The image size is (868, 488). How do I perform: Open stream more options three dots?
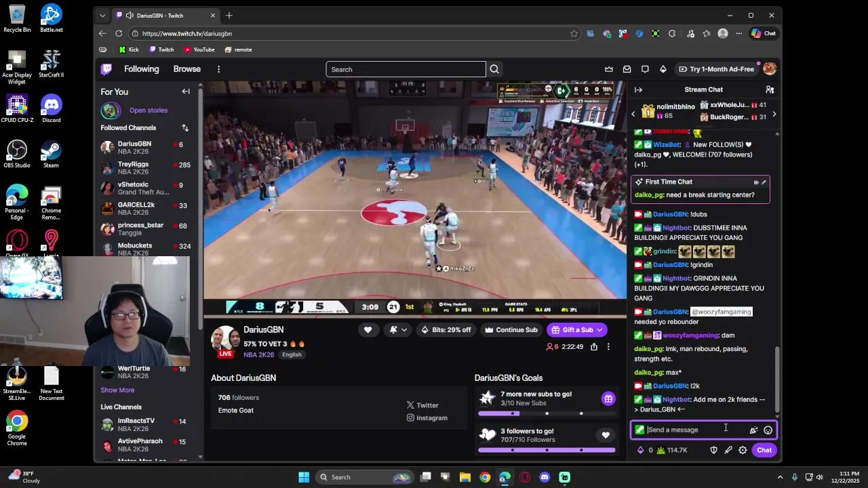click(608, 346)
